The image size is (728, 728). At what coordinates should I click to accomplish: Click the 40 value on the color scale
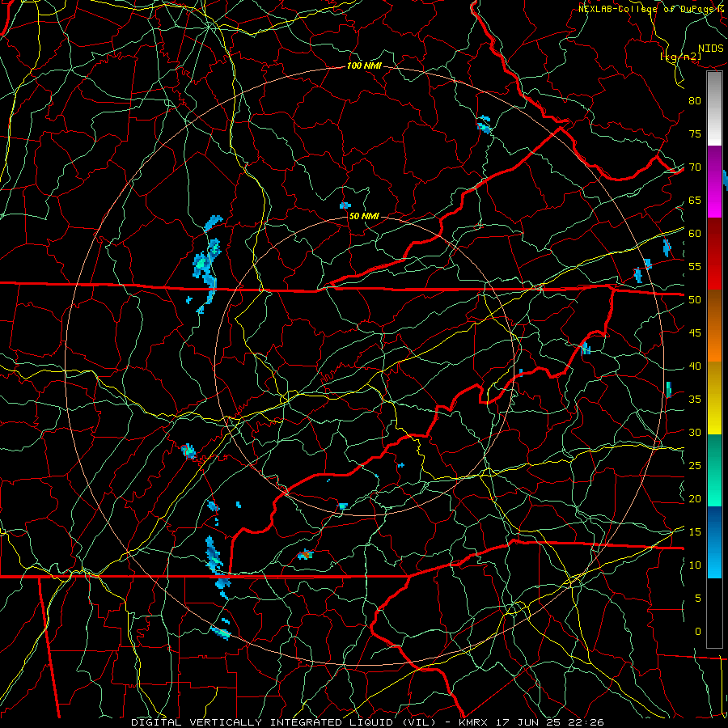pos(695,366)
